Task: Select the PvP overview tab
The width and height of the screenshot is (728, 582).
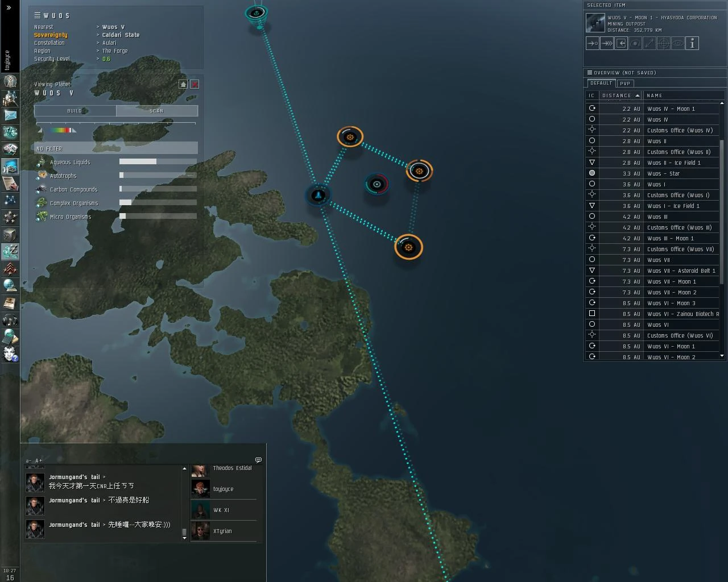Action: [x=625, y=83]
